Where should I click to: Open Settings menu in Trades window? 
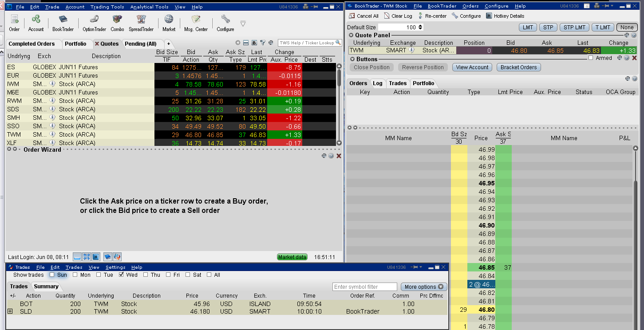click(115, 267)
